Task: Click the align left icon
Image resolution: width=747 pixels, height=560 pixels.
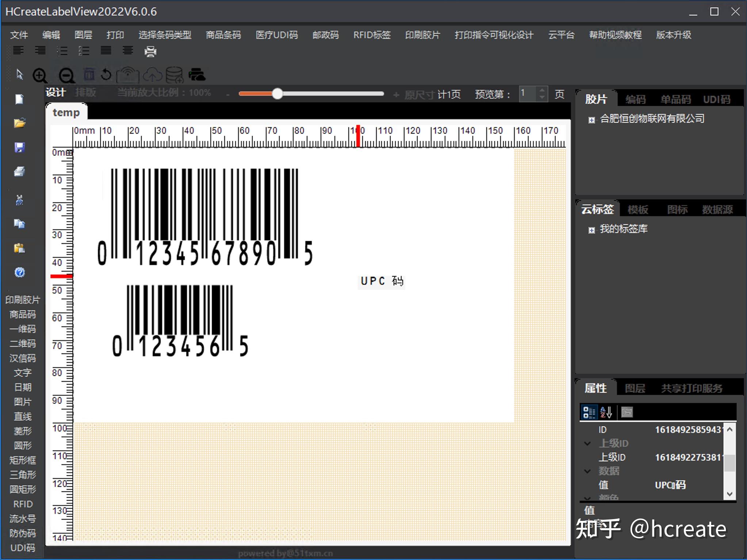Action: click(18, 51)
